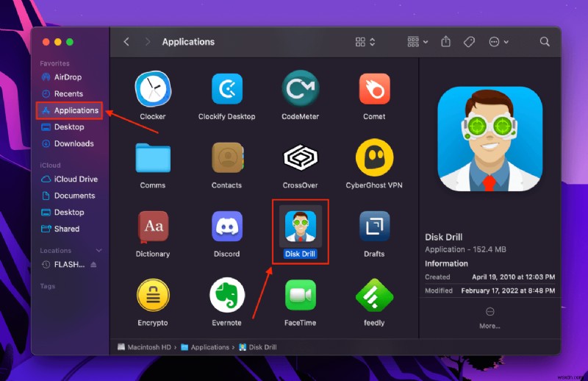Collapse the Locations section chevron

99,250
